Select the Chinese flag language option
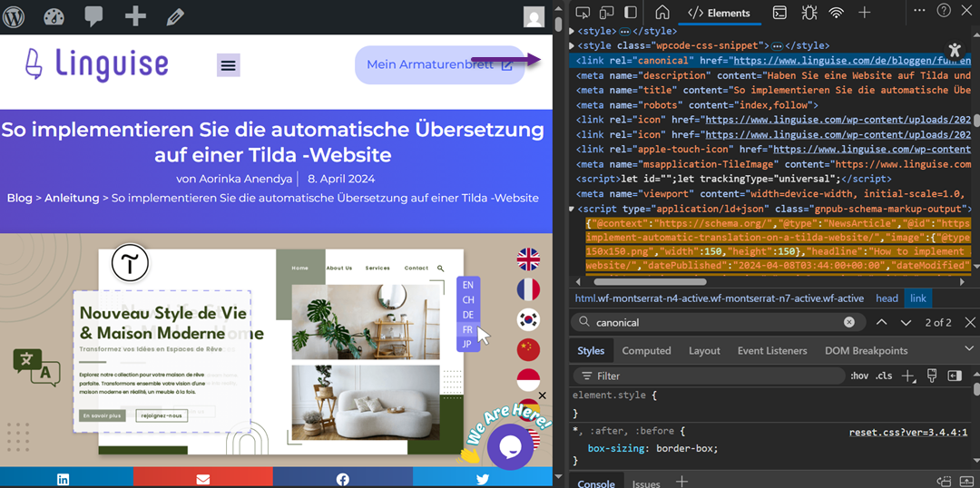 (x=528, y=349)
